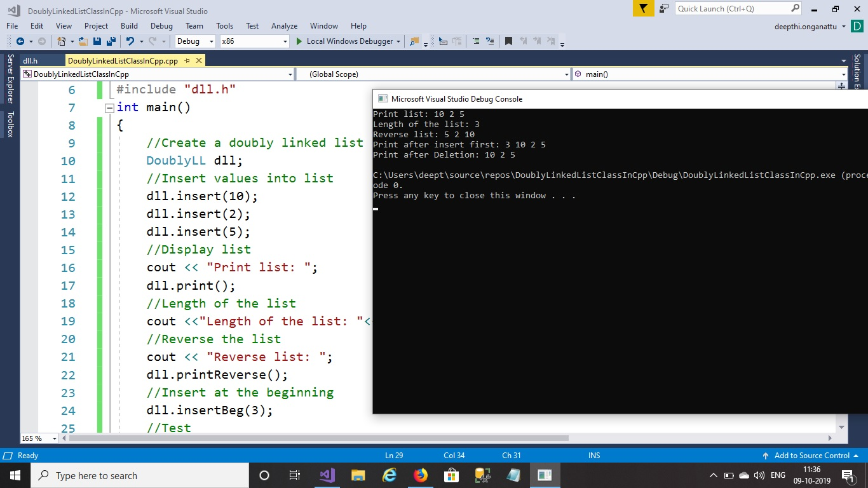The height and width of the screenshot is (488, 868).
Task: Click the ENG language indicator
Action: tap(778, 475)
